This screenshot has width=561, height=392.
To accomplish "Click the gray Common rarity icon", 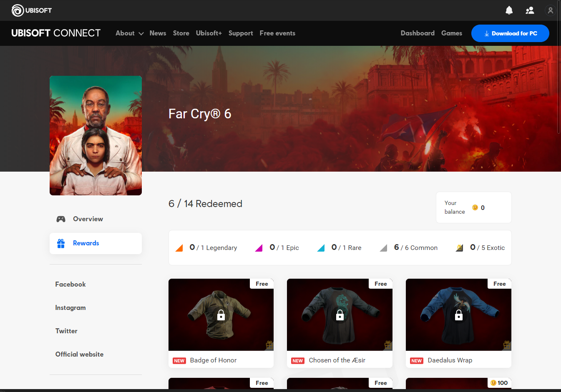I will coord(383,248).
